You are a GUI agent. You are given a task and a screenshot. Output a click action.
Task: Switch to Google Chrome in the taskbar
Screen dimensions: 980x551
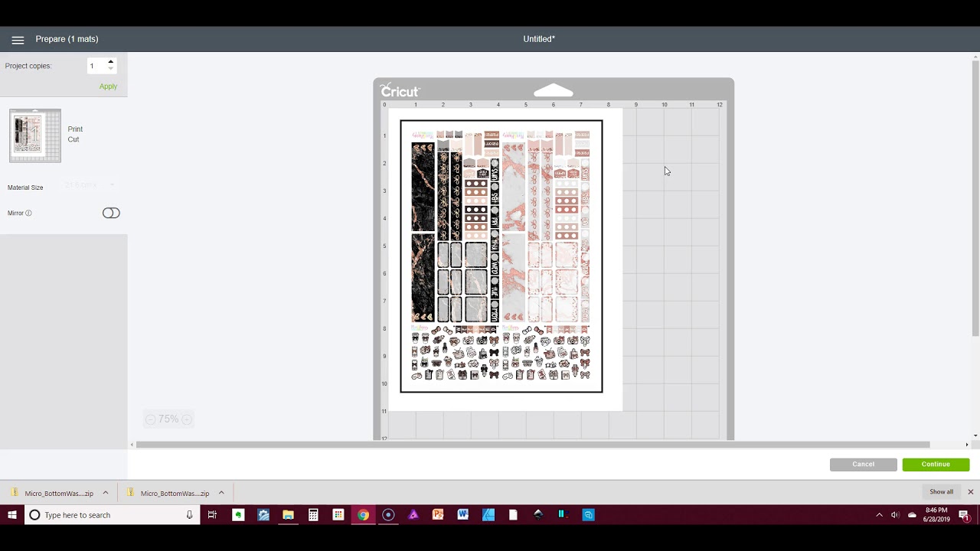point(363,515)
